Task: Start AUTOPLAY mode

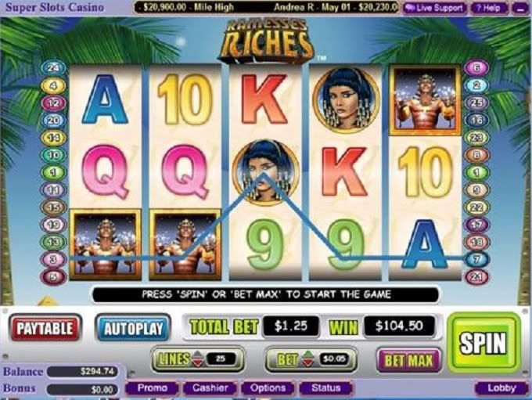Action: tap(133, 328)
